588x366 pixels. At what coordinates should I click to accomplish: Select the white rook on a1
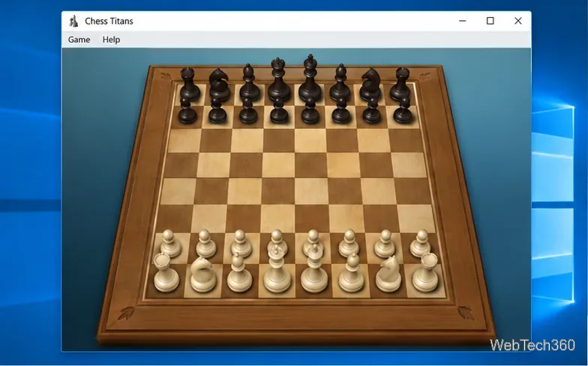165,272
